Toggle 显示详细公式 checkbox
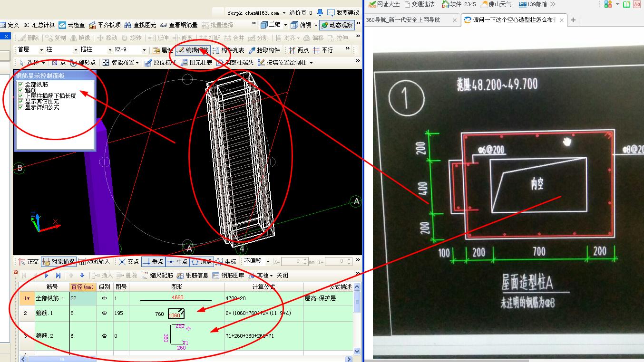 [20, 107]
